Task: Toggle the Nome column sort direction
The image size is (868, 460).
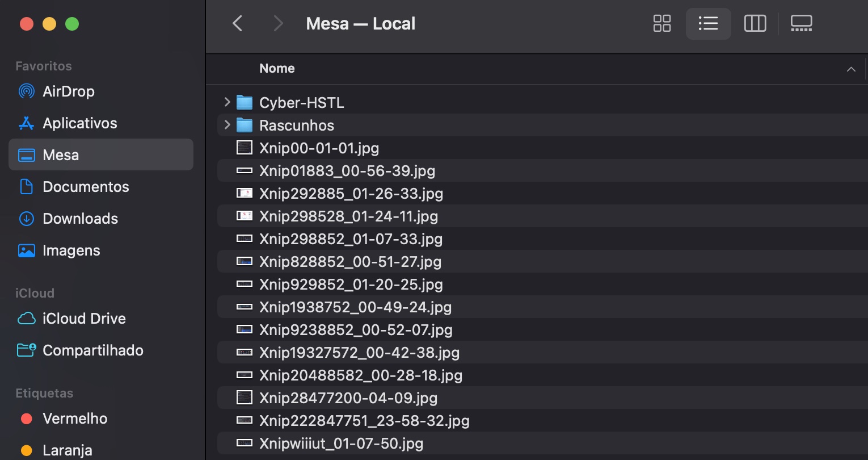Action: [850, 68]
